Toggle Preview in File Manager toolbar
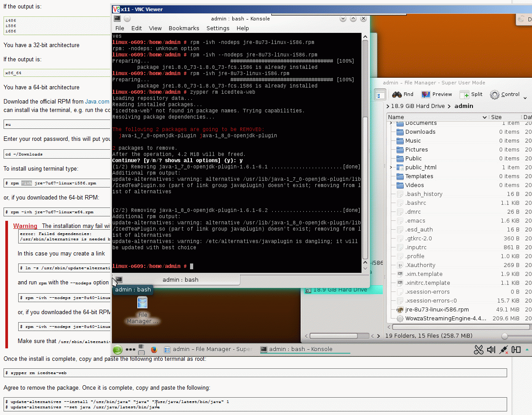The height and width of the screenshot is (415, 532). (x=437, y=94)
